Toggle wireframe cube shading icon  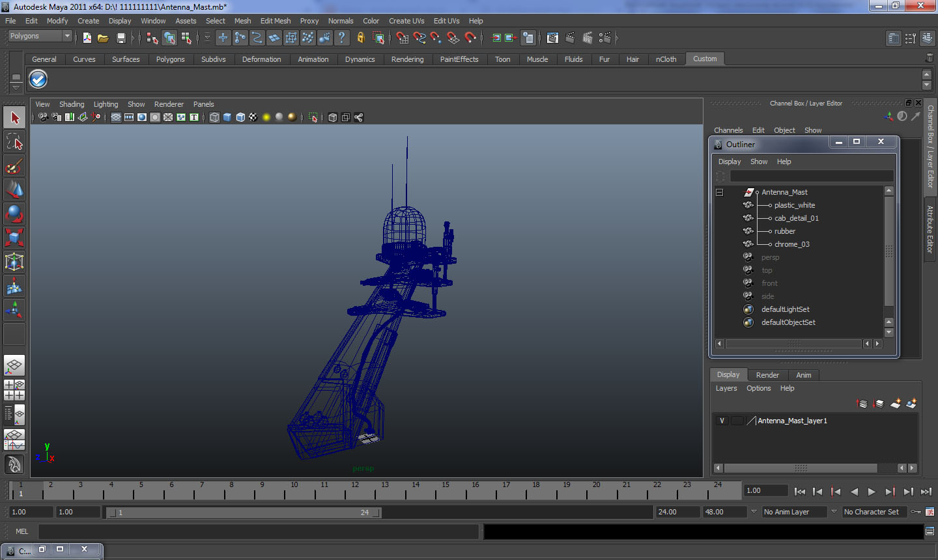(214, 117)
